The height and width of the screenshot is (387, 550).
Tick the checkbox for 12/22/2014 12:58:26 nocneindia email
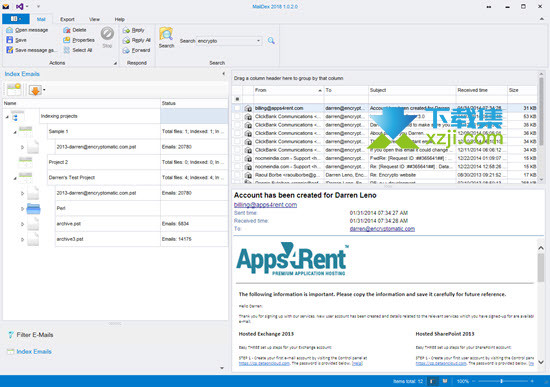237,167
